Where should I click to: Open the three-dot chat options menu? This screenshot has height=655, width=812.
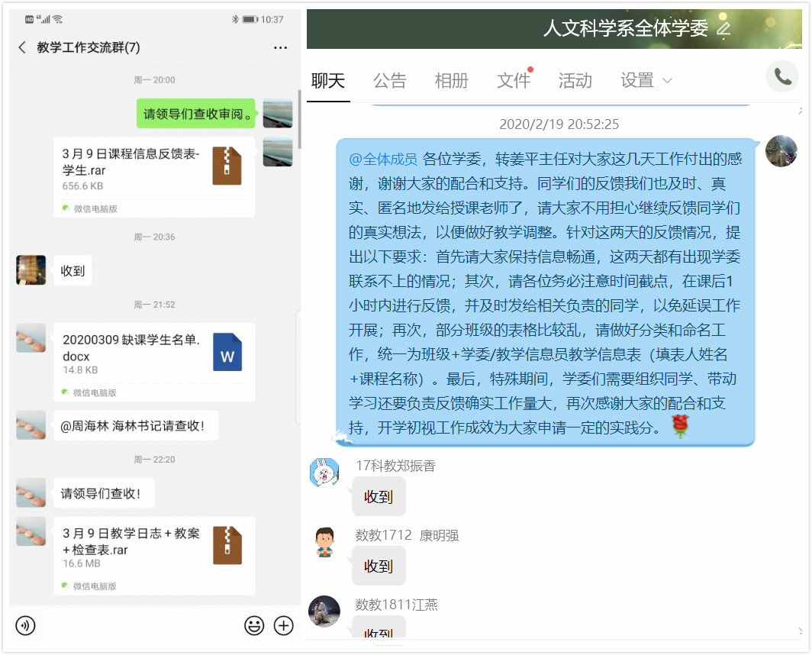pyautogui.click(x=280, y=48)
